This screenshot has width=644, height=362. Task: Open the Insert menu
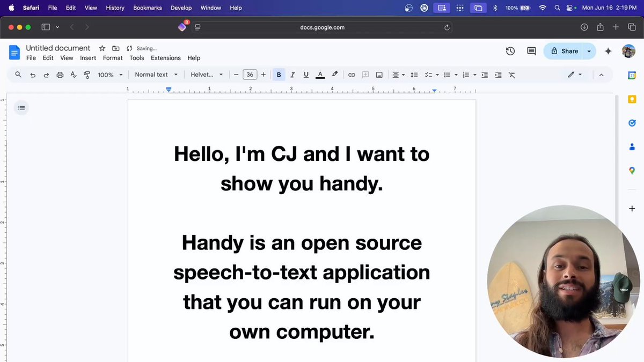pos(88,58)
